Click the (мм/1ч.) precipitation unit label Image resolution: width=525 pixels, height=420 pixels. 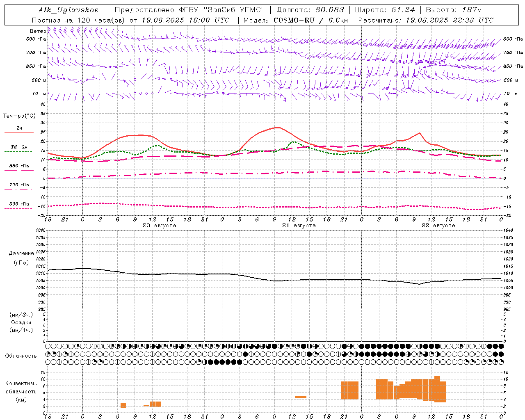[21, 330]
